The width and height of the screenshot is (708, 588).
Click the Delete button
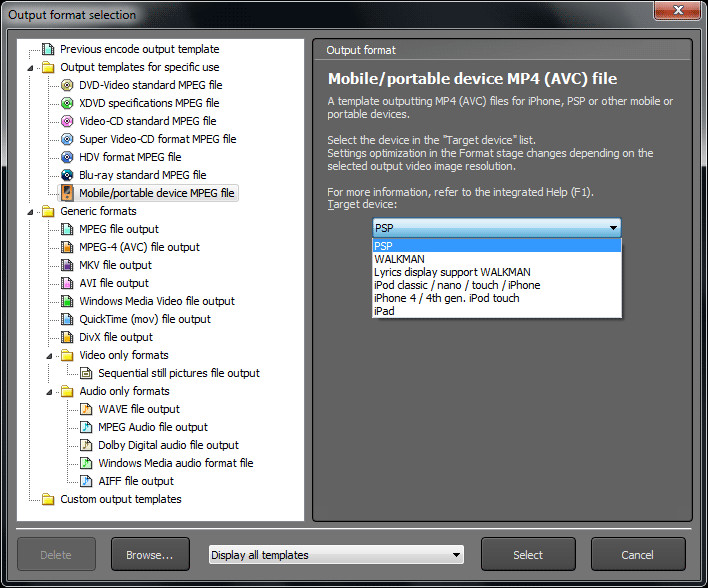pyautogui.click(x=56, y=554)
